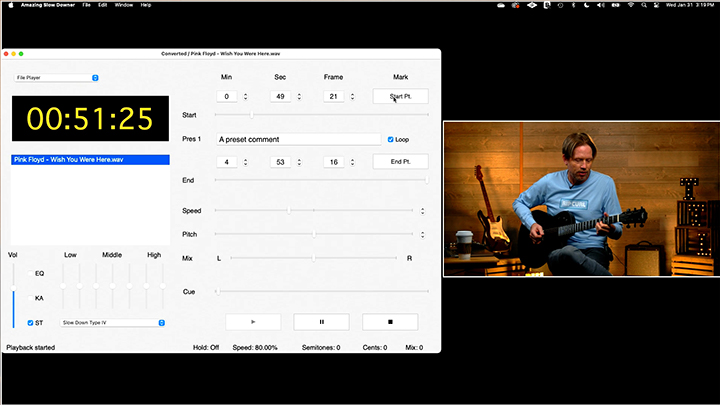Open the Edit menu
Image resolution: width=720 pixels, height=405 pixels.
coord(102,5)
